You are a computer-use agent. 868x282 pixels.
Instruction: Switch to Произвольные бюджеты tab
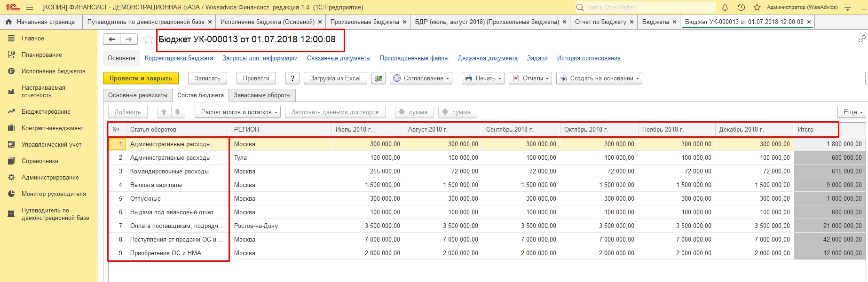coord(364,22)
